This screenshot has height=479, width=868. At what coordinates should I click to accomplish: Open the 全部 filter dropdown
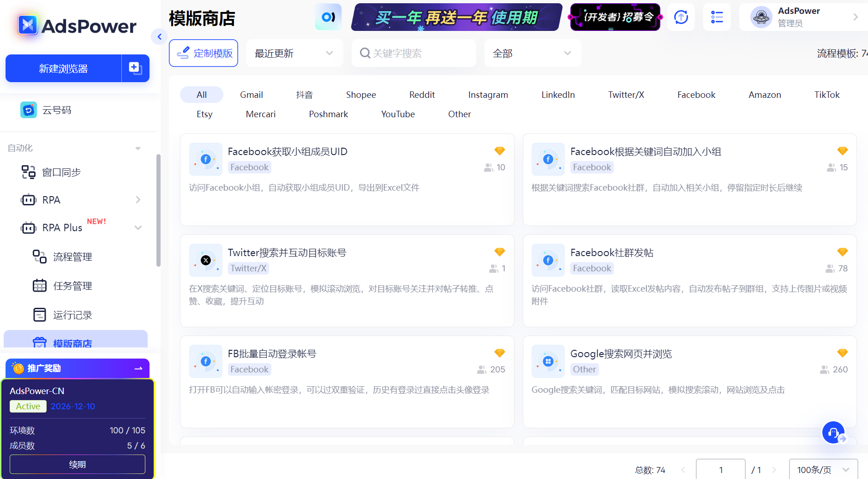coord(532,53)
